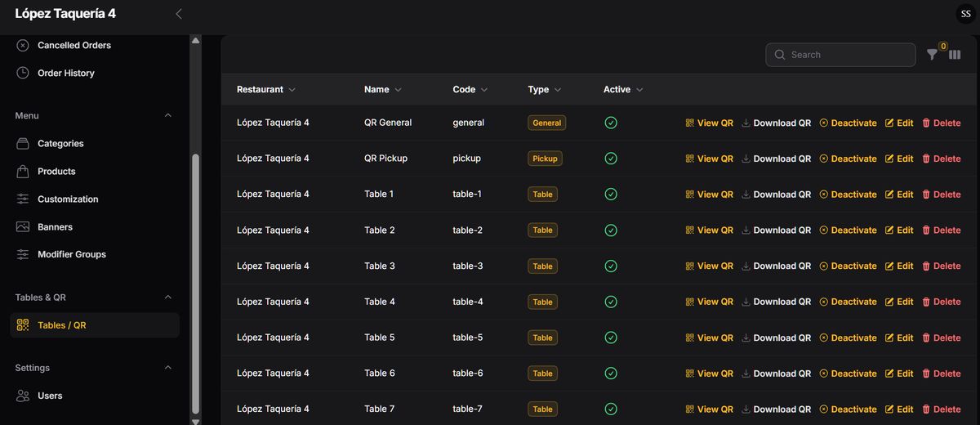Image resolution: width=980 pixels, height=425 pixels.
Task: Edit Table 2
Action: click(x=899, y=230)
